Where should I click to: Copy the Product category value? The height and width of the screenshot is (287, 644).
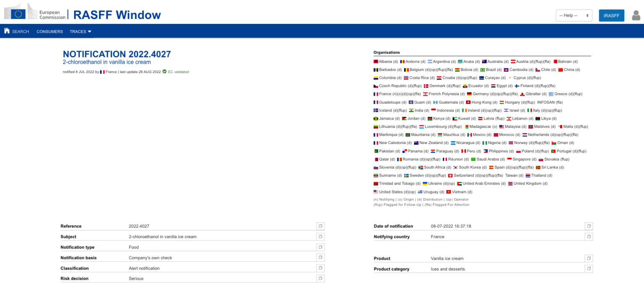589,269
